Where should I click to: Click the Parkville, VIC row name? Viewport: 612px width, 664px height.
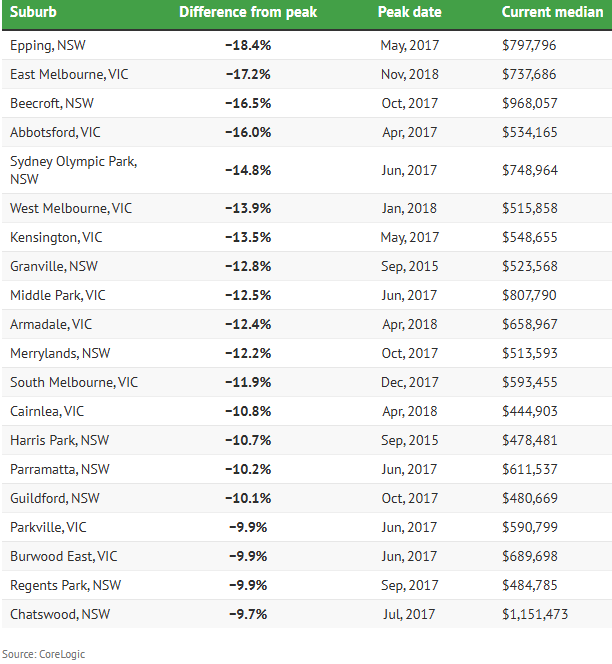tap(48, 528)
